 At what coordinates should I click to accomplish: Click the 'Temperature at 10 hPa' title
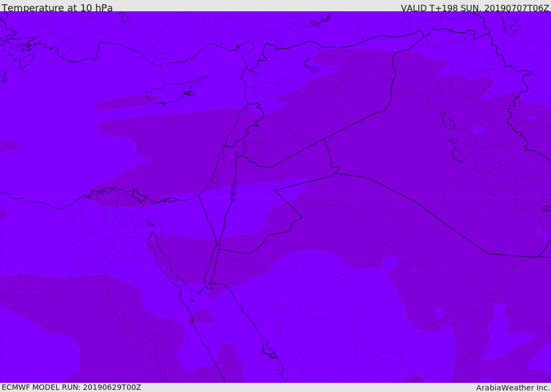57,8
